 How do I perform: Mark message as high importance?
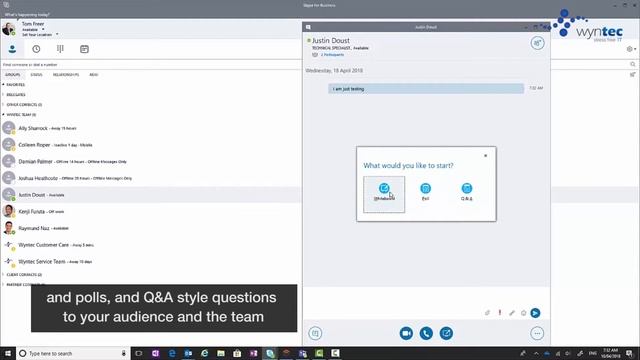500,313
